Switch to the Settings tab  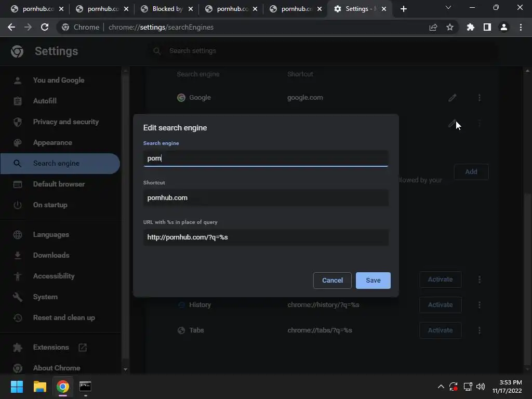click(x=361, y=9)
